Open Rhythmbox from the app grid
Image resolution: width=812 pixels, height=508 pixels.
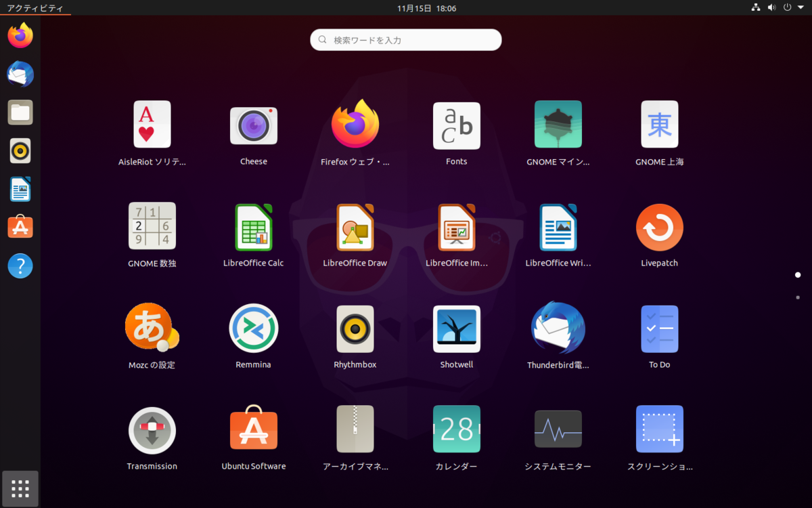pos(355,329)
